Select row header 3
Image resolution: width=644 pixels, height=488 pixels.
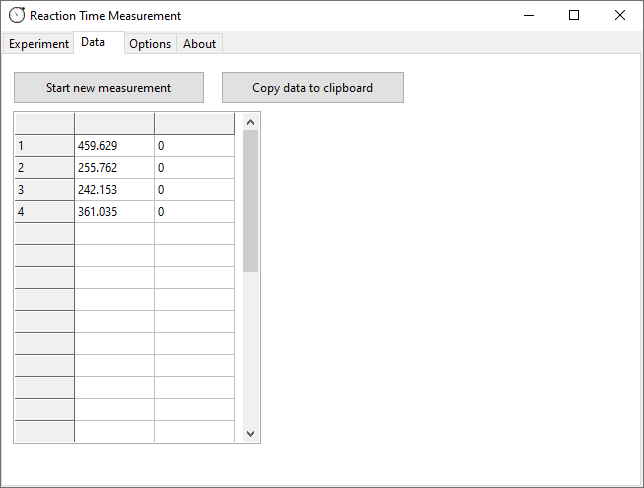44,190
